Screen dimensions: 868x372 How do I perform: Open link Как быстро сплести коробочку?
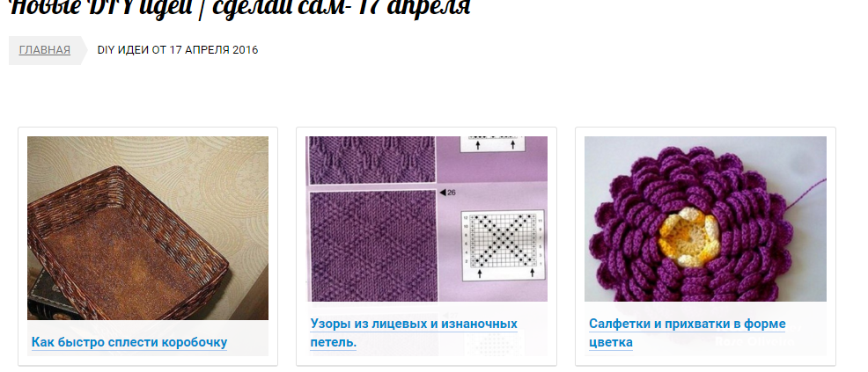point(129,342)
